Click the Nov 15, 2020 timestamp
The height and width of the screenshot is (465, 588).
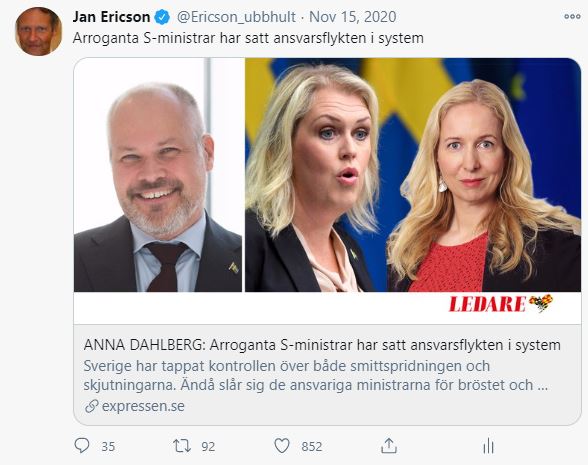click(352, 17)
